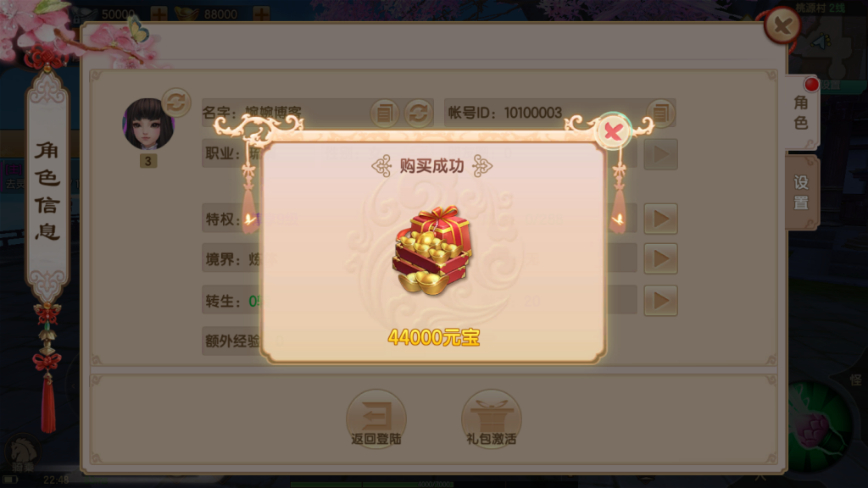The width and height of the screenshot is (868, 488).
Task: Close the 购买成功 popup with red X
Action: pyautogui.click(x=613, y=131)
